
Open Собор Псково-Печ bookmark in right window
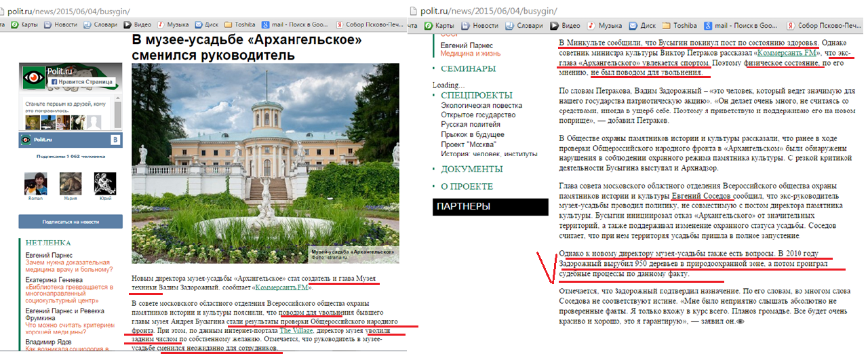click(x=825, y=25)
